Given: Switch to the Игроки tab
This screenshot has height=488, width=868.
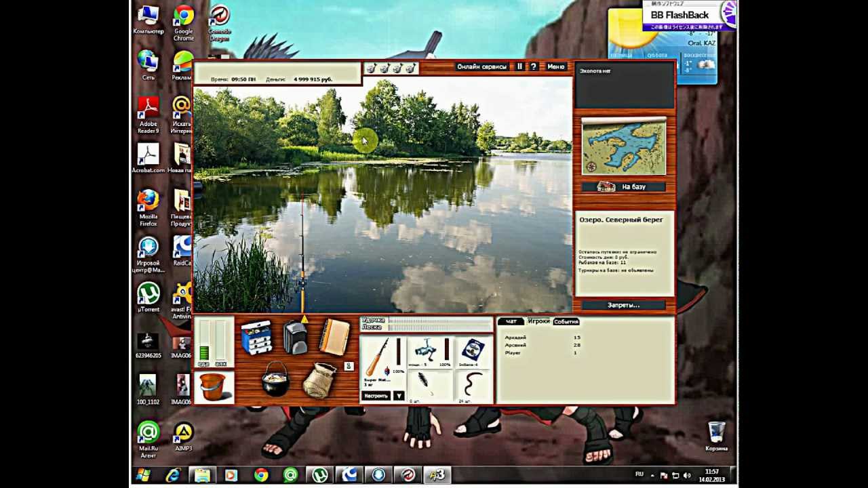Looking at the screenshot, I should (539, 321).
